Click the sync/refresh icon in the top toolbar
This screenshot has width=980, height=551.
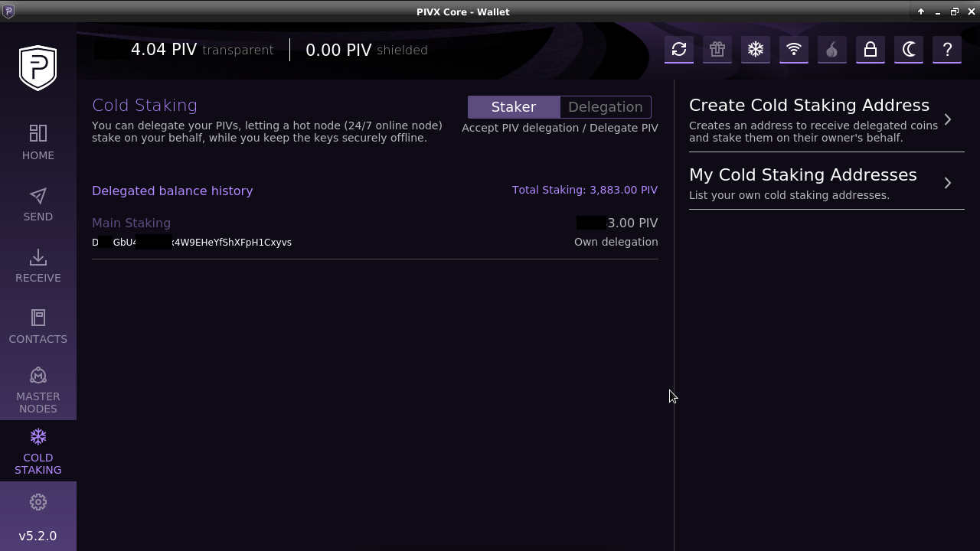pyautogui.click(x=678, y=50)
